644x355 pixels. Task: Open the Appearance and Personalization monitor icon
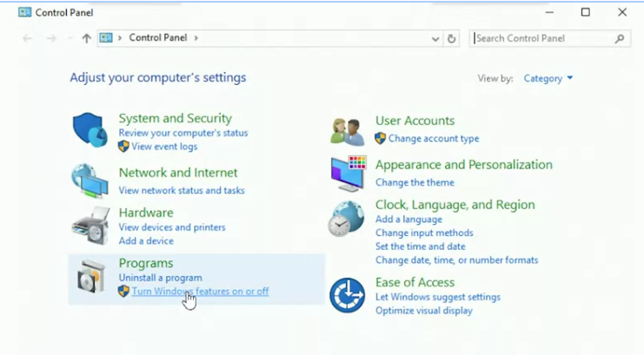click(349, 174)
